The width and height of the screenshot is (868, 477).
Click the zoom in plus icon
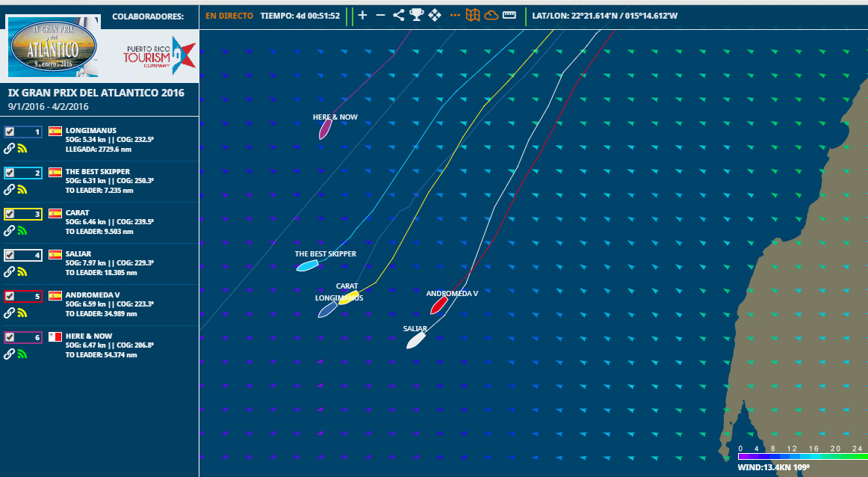(x=362, y=15)
